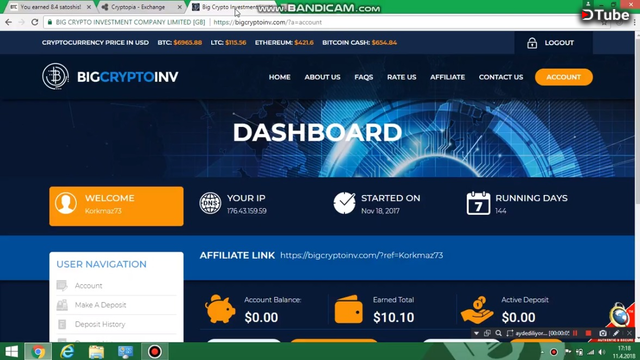Click the Started On checkmark icon
The image size is (640, 360).
click(344, 203)
